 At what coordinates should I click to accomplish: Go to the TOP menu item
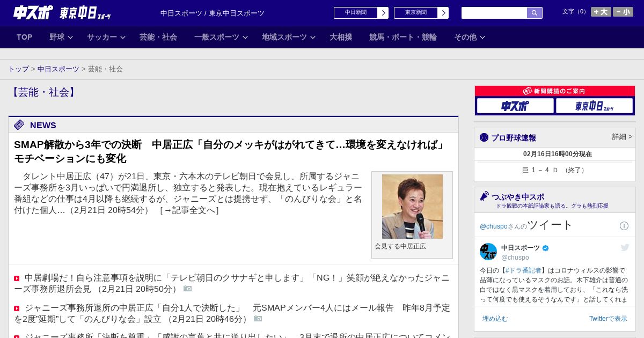click(25, 37)
